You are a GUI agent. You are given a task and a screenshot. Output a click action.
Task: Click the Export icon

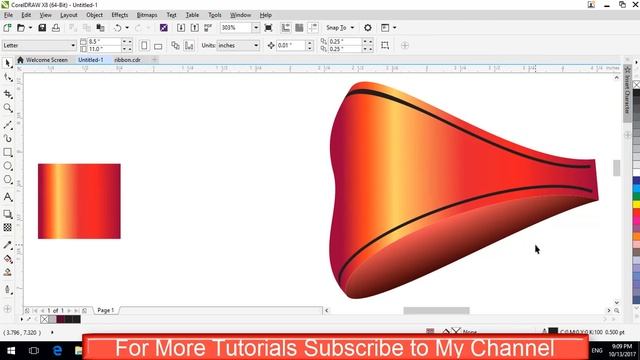pyautogui.click(x=195, y=28)
